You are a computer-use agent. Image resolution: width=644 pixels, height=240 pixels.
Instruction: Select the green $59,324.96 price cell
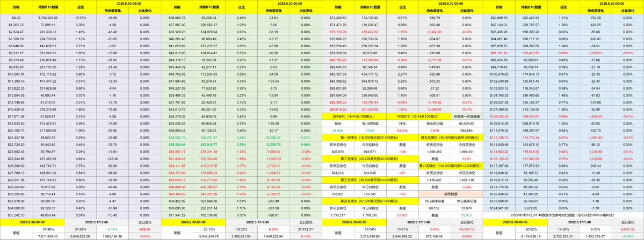click(177, 144)
